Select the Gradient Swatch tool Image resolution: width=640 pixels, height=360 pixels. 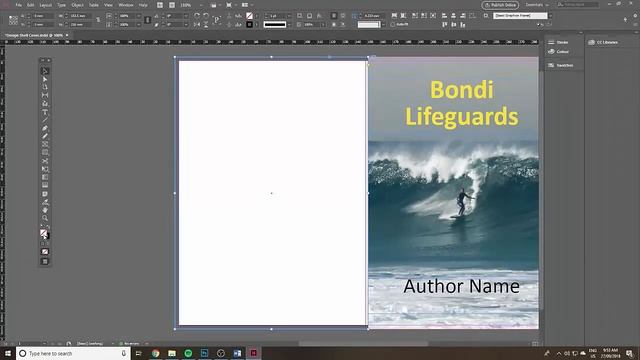coord(45,178)
